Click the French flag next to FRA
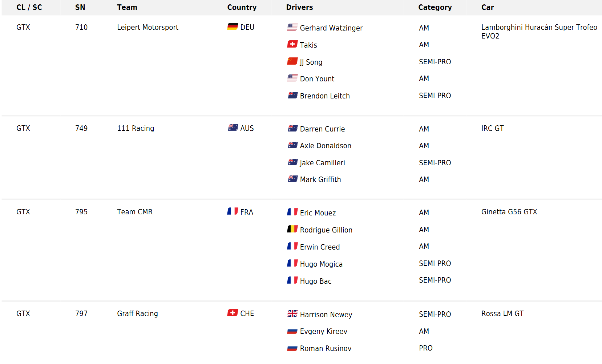Viewport: 602px width, 364px height. tap(233, 211)
